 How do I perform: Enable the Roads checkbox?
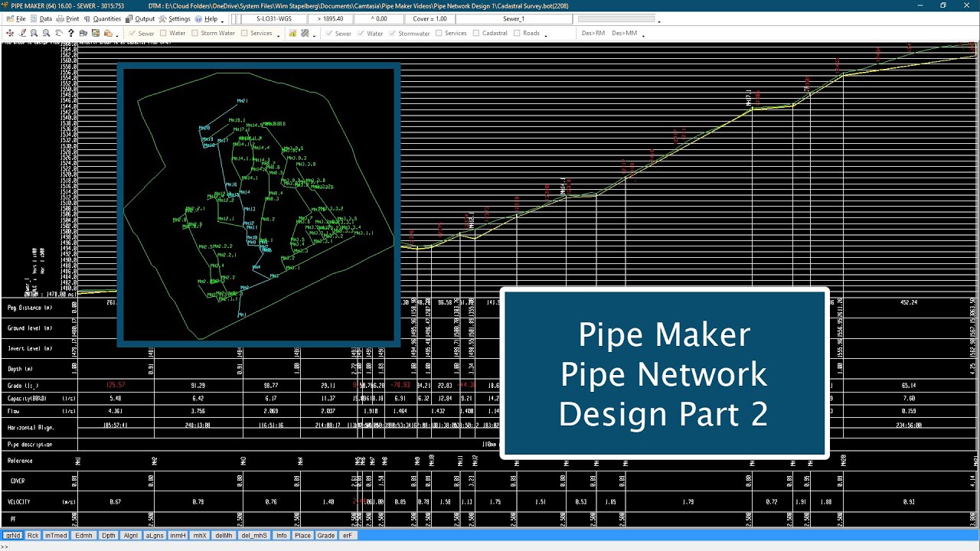click(x=517, y=33)
